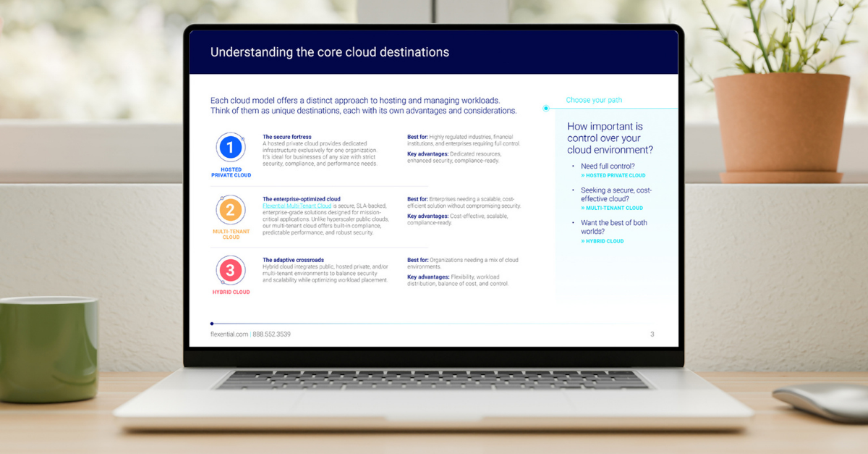Image resolution: width=868 pixels, height=454 pixels.
Task: Select the bullet next to "Need full control?"
Action: pyautogui.click(x=574, y=166)
